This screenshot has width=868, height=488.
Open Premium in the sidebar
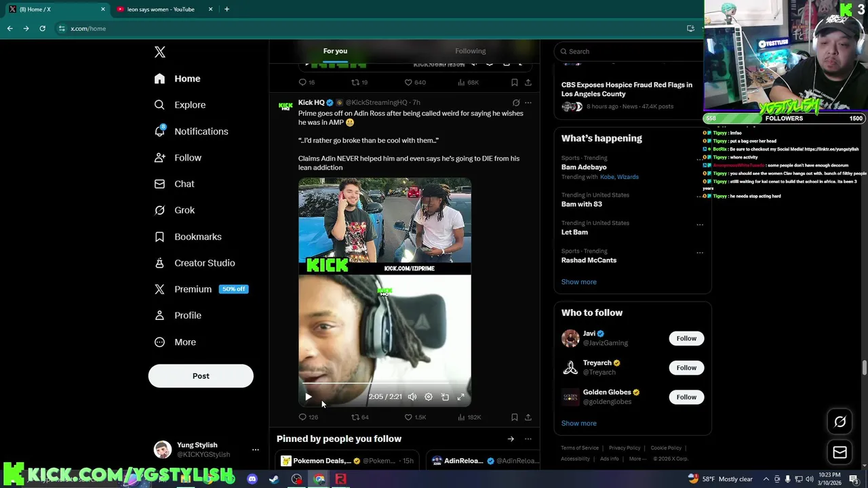pos(201,289)
